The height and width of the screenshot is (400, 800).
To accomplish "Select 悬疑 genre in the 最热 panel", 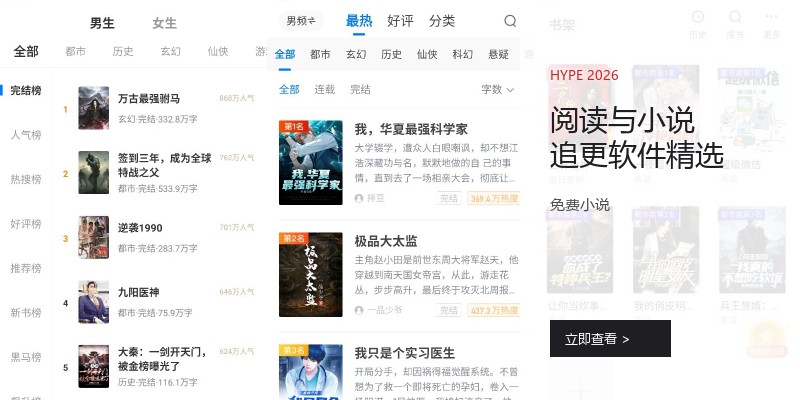I will 498,54.
